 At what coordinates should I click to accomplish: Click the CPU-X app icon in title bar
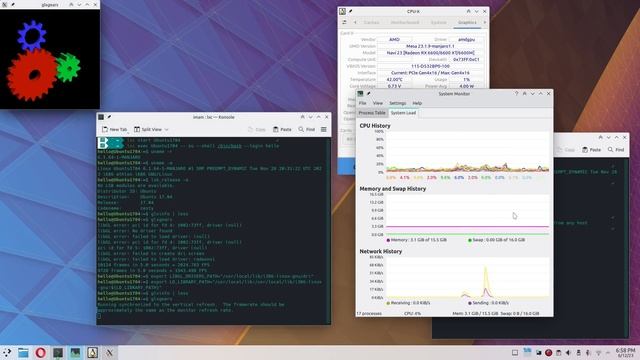(342, 11)
